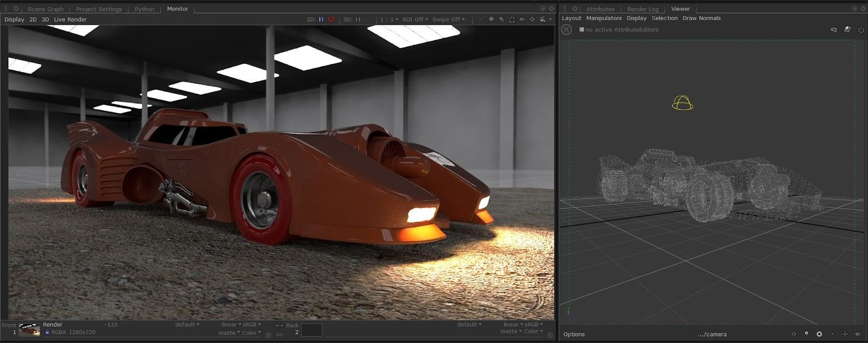Viewport: 868px width, 343px height.
Task: Switch to the Scene Graph tab
Action: click(x=46, y=9)
